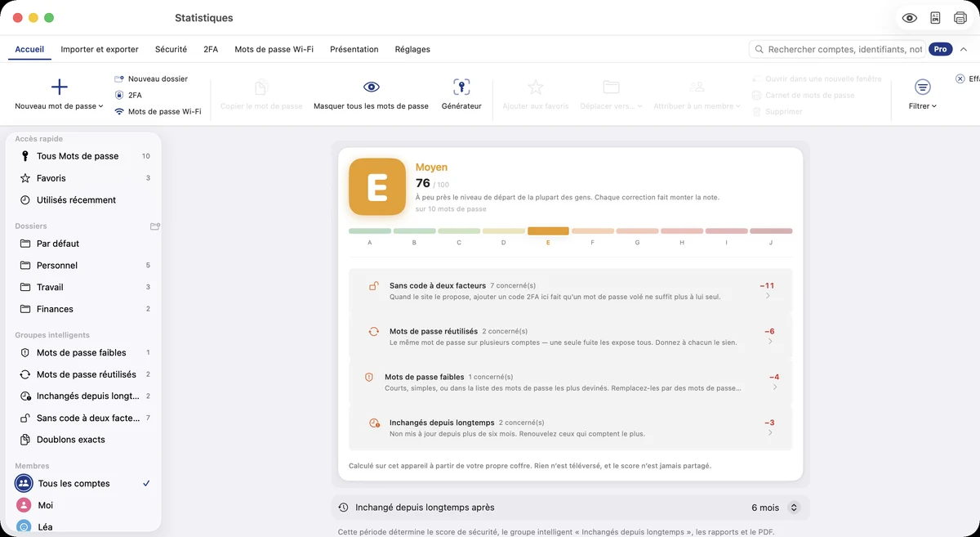Switch to the Accueil tab
The image size is (980, 537).
pyautogui.click(x=29, y=49)
